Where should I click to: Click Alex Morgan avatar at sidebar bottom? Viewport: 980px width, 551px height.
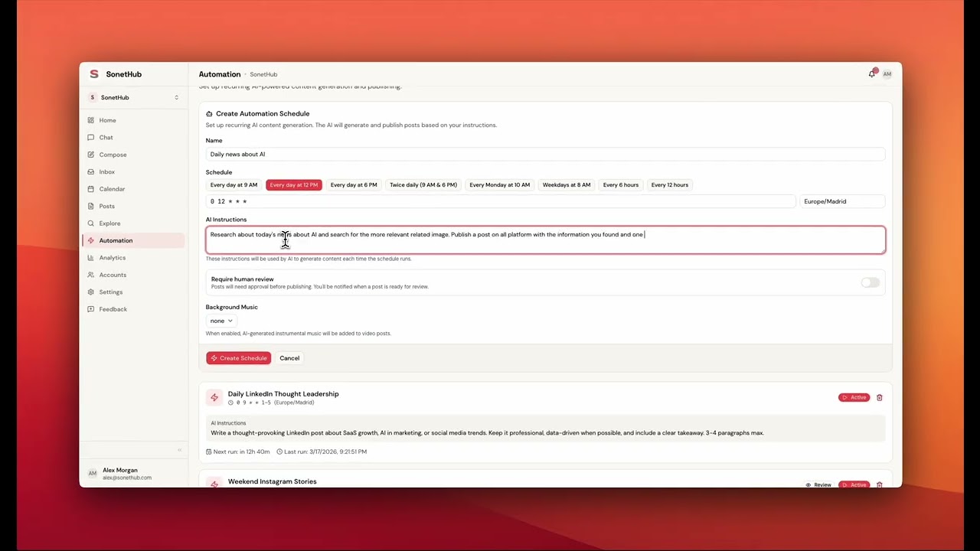[x=93, y=474]
